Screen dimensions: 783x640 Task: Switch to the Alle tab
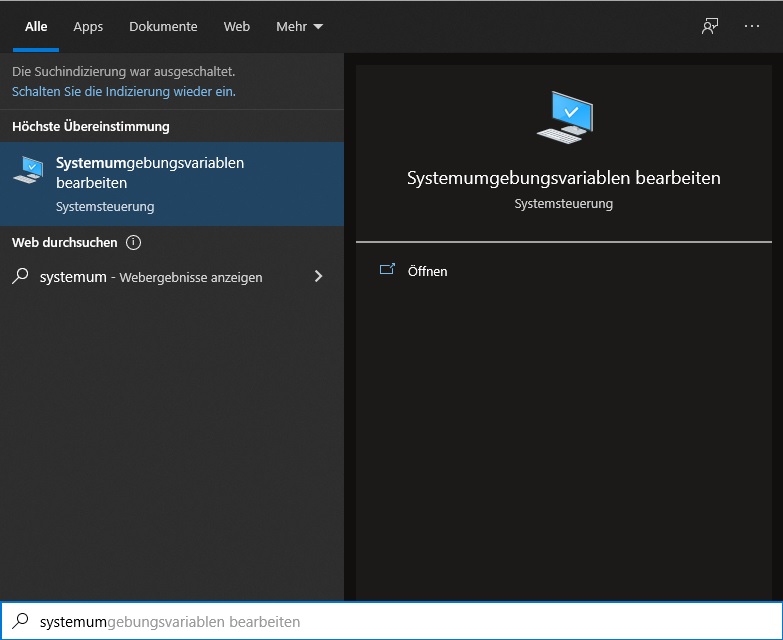[36, 26]
